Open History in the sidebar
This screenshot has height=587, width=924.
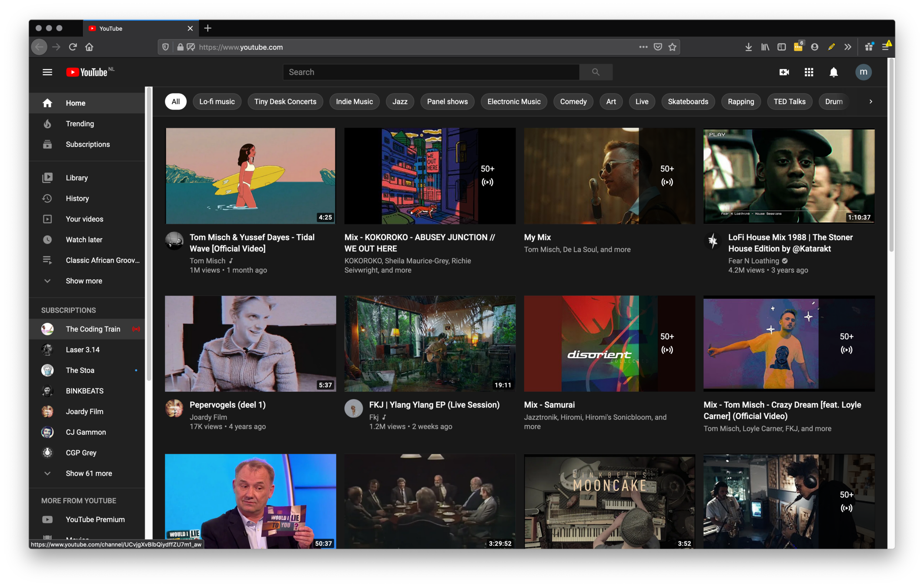(77, 199)
